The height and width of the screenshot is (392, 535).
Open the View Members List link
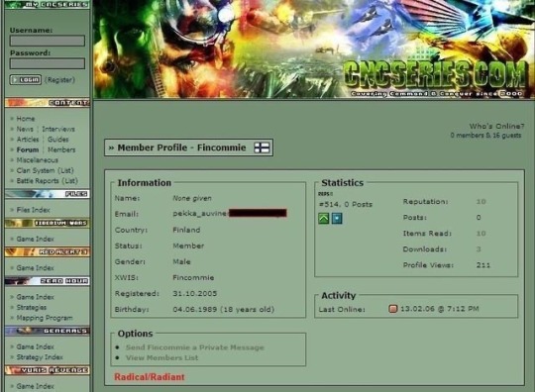(161, 358)
